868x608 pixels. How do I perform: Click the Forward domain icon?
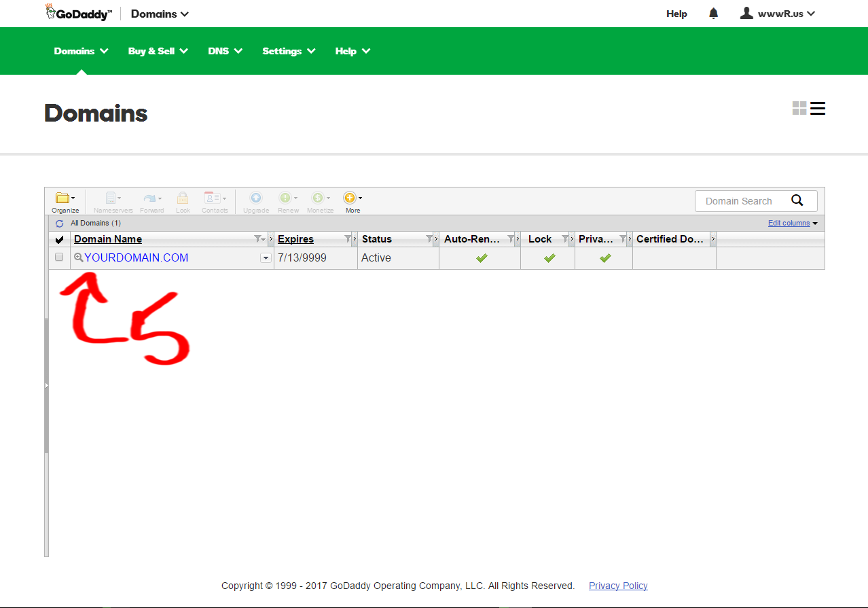click(151, 199)
